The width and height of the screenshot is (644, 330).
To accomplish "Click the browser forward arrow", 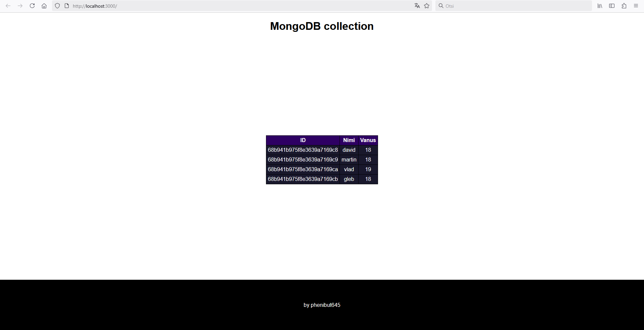I will click(20, 6).
